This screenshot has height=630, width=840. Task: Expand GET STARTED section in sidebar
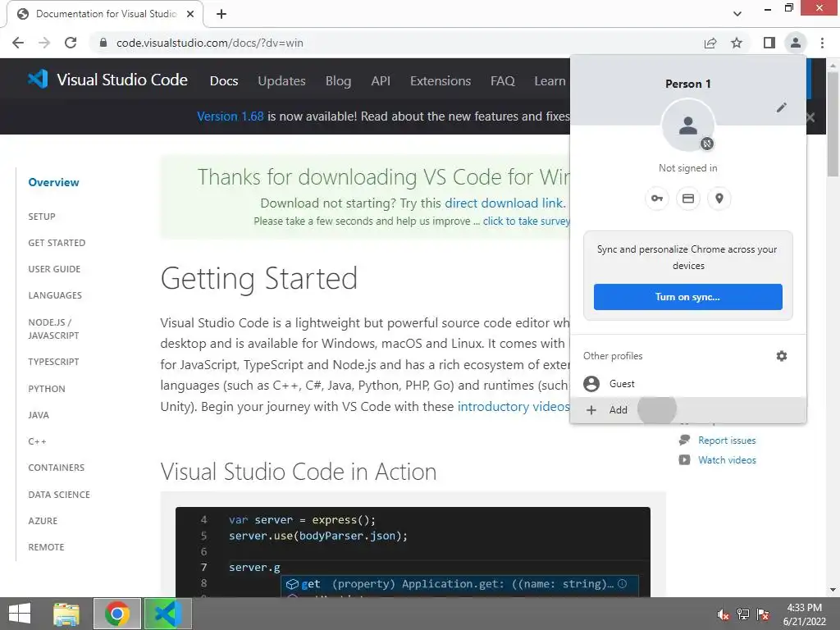tap(57, 243)
